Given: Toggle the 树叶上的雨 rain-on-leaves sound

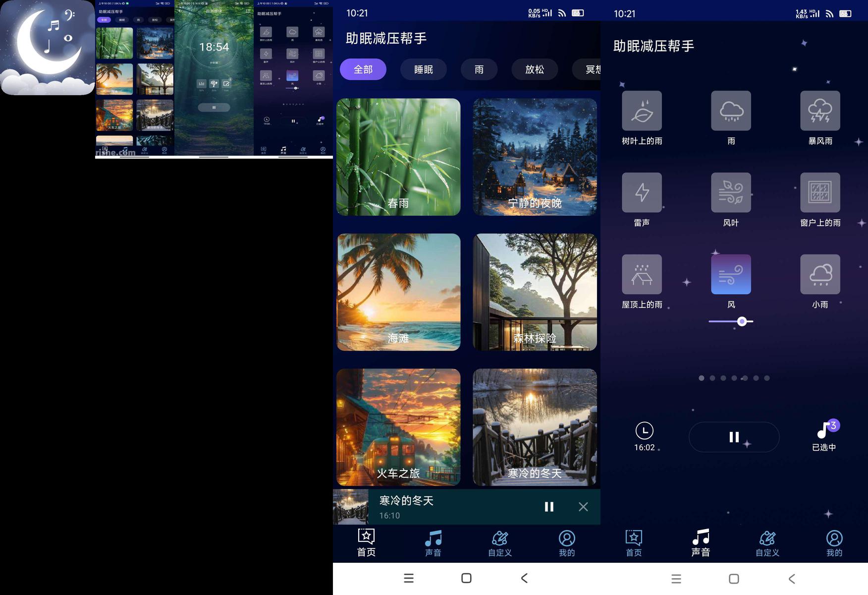Looking at the screenshot, I should (x=642, y=111).
